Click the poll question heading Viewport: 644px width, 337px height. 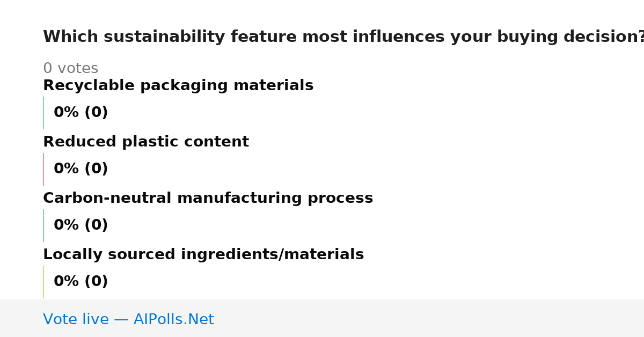pyautogui.click(x=343, y=37)
